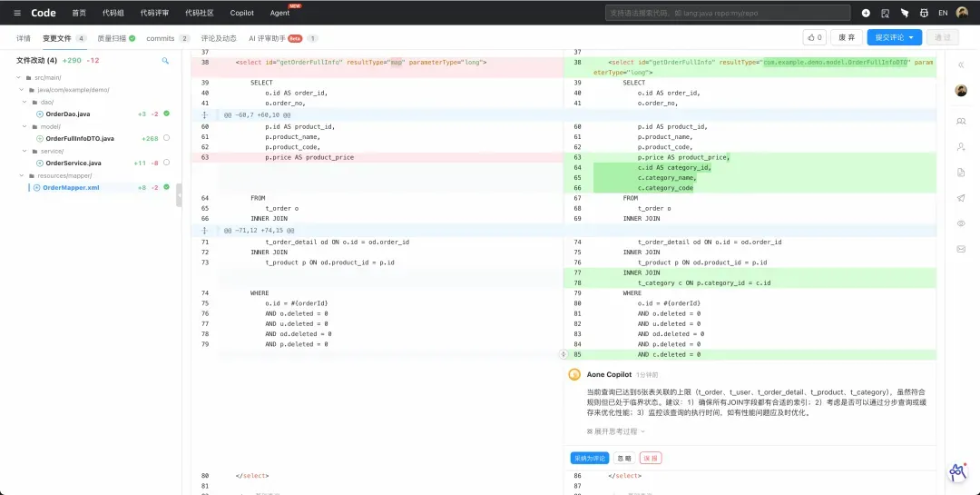Switch to commits tab
Viewport: 980px width, 495px height.
(x=160, y=38)
